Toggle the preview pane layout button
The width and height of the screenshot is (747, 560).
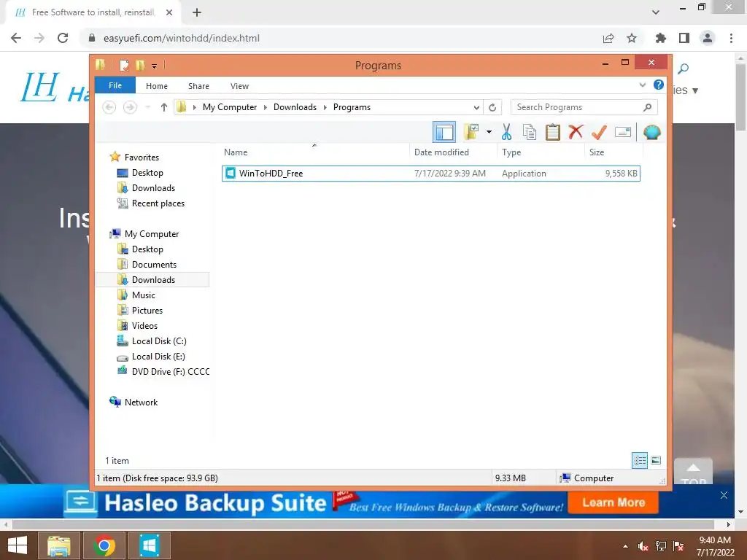[444, 132]
